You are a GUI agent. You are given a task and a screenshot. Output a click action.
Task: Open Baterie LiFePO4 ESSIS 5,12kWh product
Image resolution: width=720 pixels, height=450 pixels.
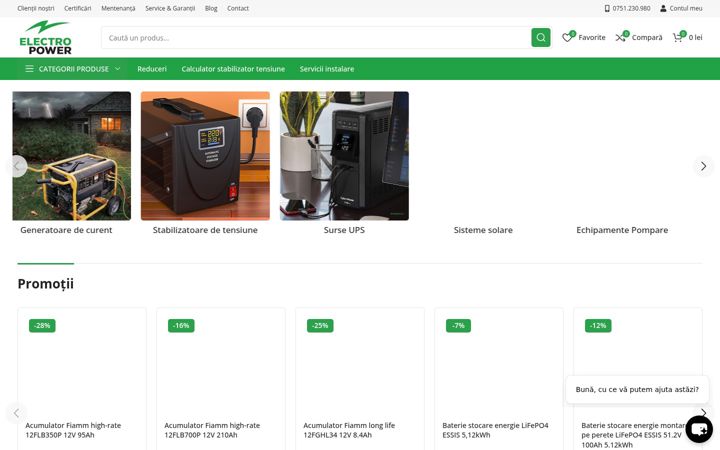[495, 430]
